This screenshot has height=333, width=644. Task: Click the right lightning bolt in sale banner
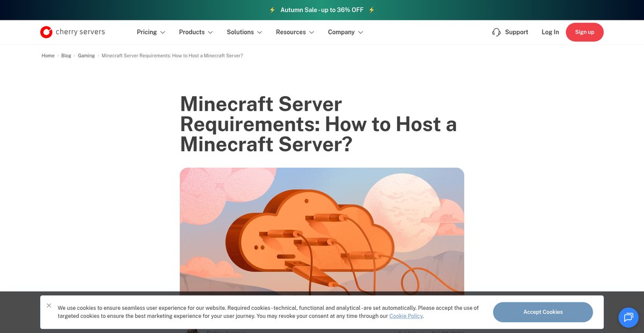[371, 10]
